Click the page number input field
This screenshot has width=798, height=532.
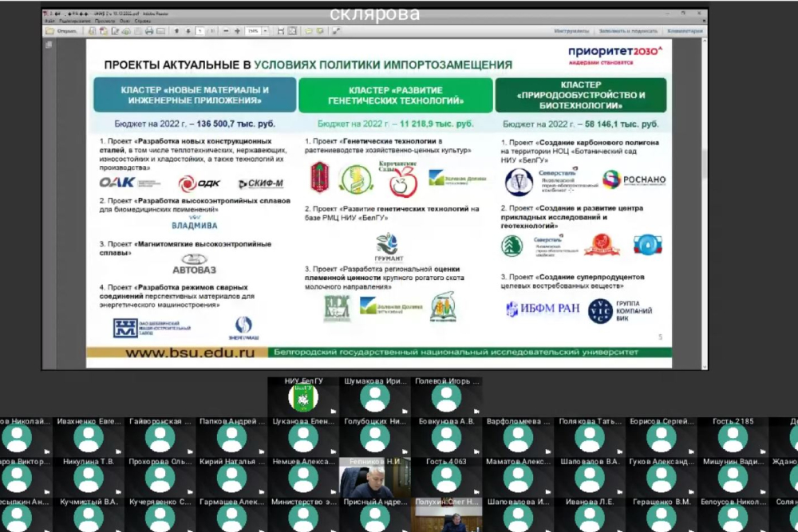coord(200,31)
